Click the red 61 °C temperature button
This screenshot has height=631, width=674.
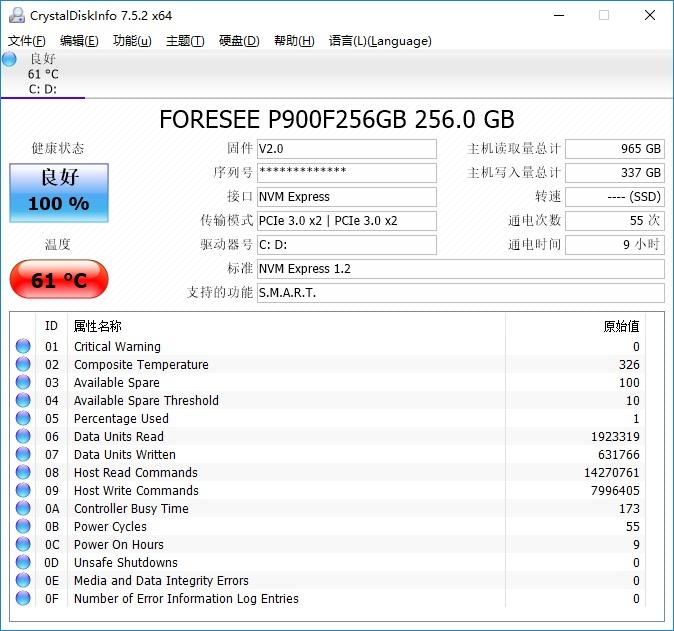click(59, 280)
